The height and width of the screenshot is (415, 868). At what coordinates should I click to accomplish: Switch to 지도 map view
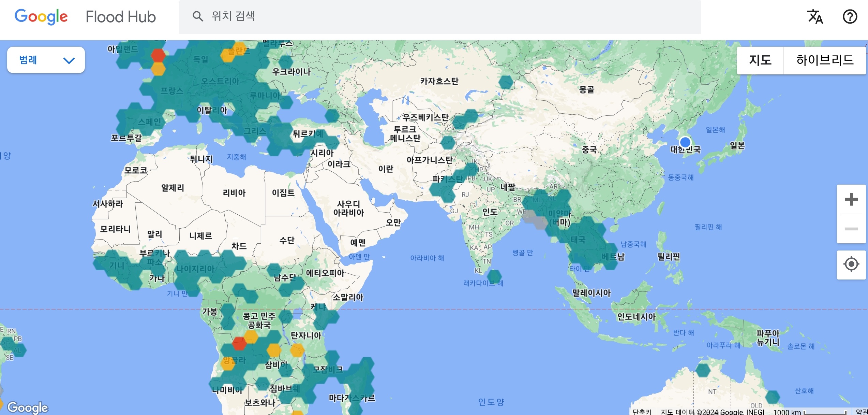pos(760,60)
